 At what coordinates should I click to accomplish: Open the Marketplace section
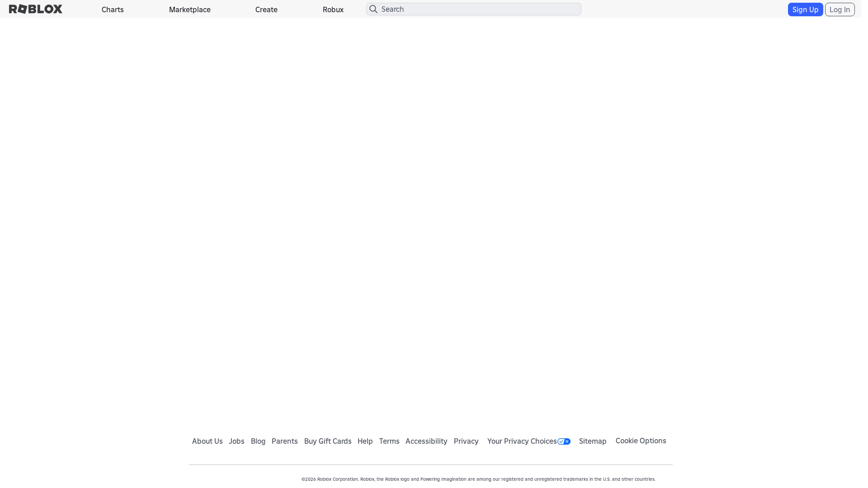[189, 9]
